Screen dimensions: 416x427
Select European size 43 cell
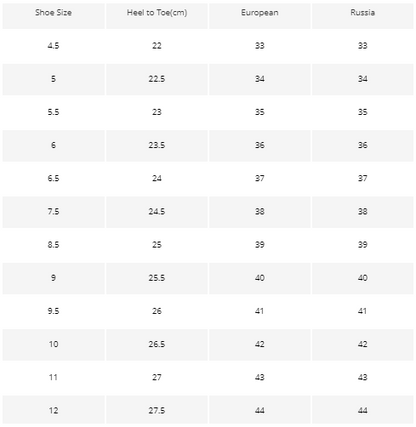point(260,377)
